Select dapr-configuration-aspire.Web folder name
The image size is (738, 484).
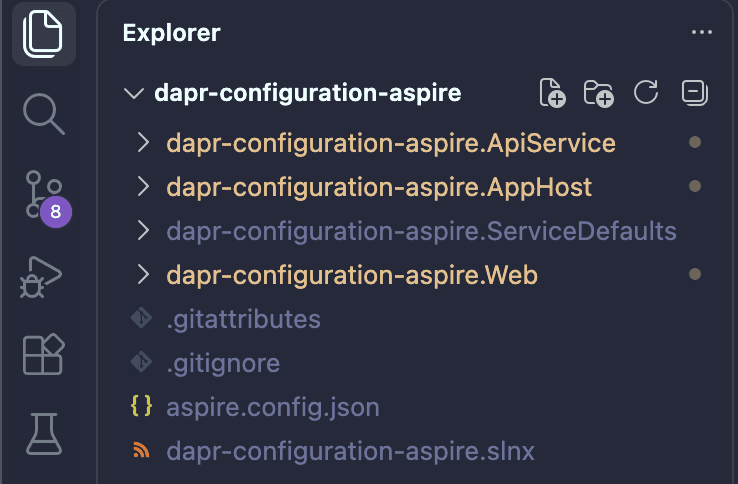352,275
